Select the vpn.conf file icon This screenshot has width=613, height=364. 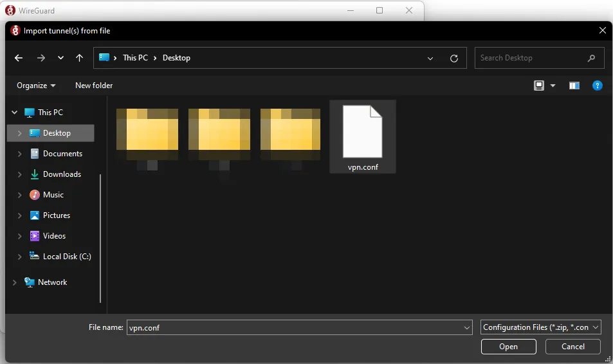[362, 131]
